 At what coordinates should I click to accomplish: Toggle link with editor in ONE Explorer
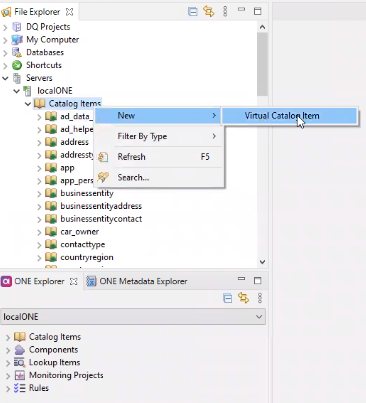coord(243,298)
